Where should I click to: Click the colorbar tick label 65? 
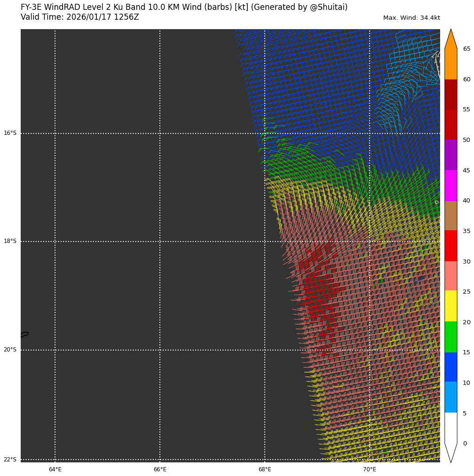point(466,49)
